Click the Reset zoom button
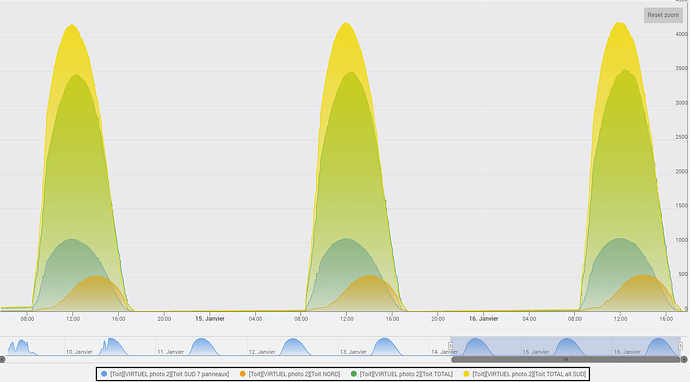This screenshot has height=382, width=690. 663,15
